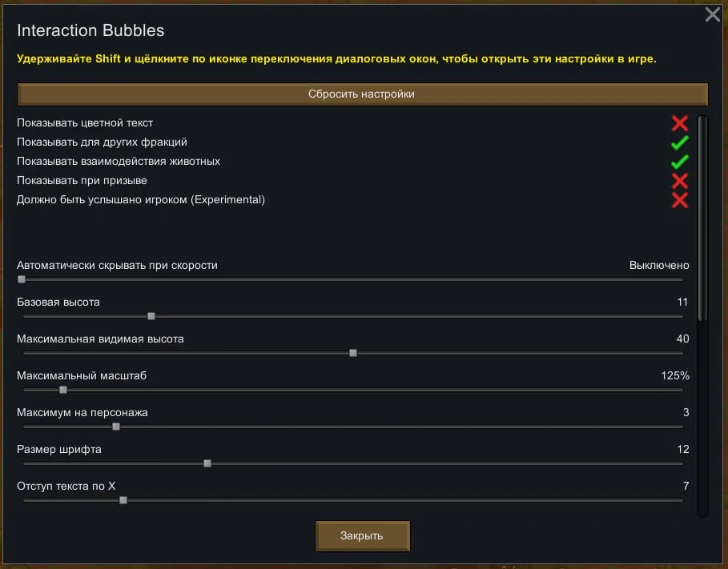Screen dimensions: 728x569
Task: Enable 'Показывать при призыве' red cross
Action: (680, 181)
